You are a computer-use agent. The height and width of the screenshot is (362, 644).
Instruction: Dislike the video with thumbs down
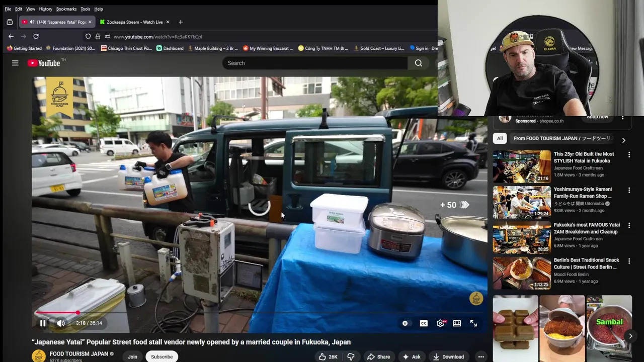pyautogui.click(x=351, y=356)
